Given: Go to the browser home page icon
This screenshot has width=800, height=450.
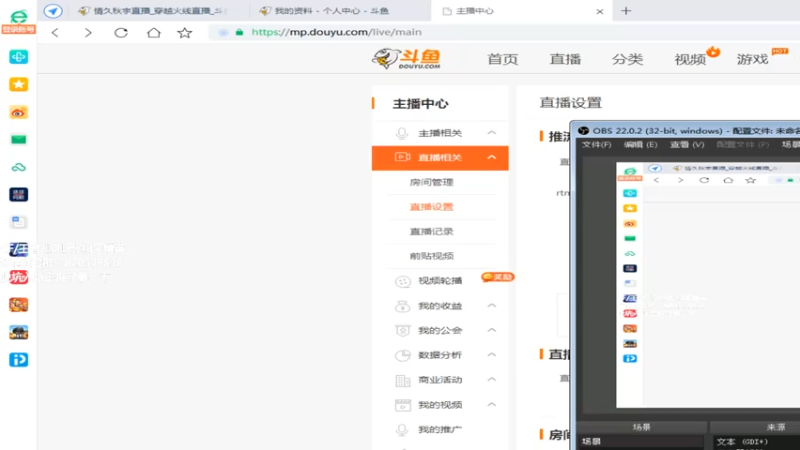Looking at the screenshot, I should click(154, 33).
